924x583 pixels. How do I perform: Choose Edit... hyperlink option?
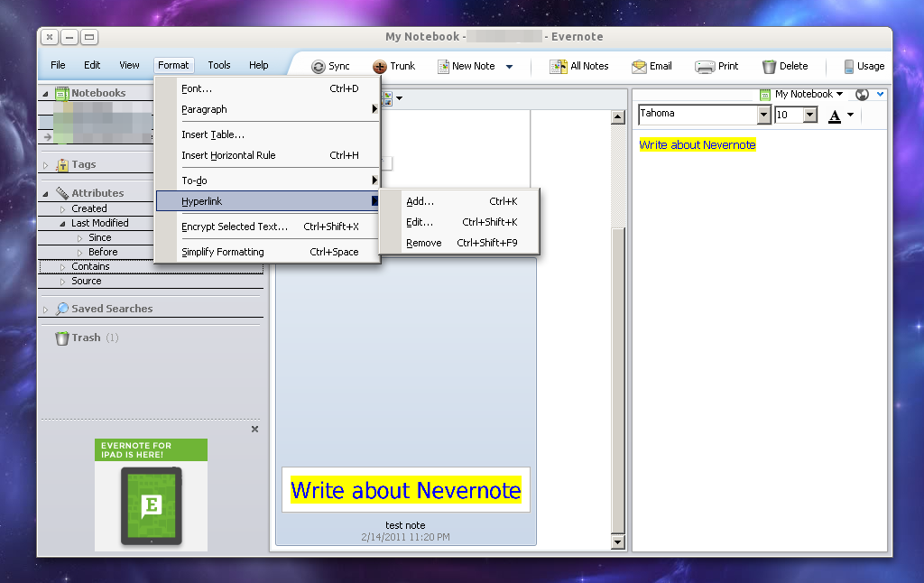(460, 222)
